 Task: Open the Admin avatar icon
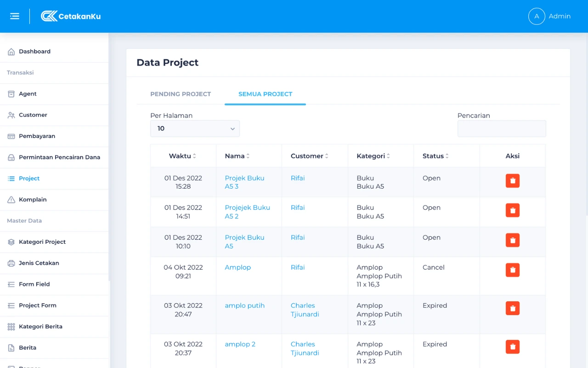536,16
